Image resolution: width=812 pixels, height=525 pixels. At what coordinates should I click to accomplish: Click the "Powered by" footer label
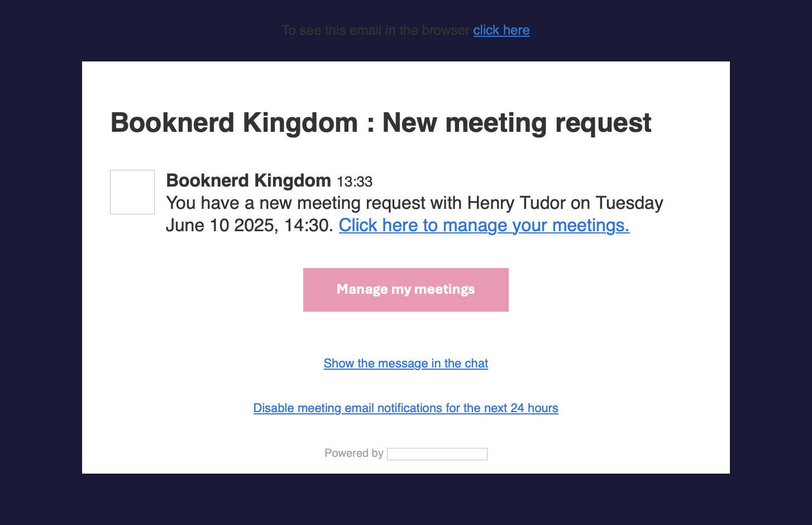[x=354, y=454]
